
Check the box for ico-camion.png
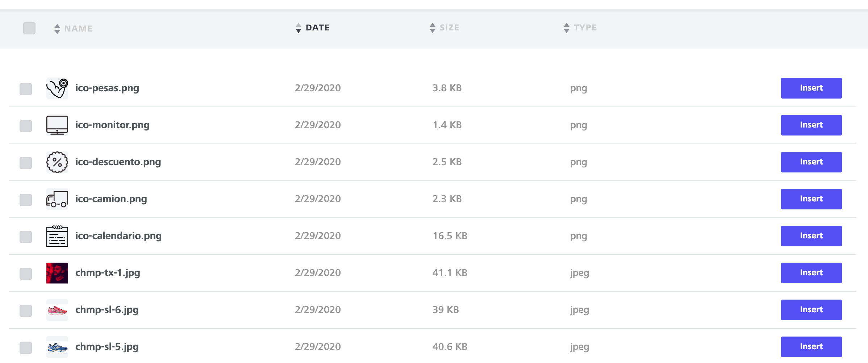pos(26,200)
